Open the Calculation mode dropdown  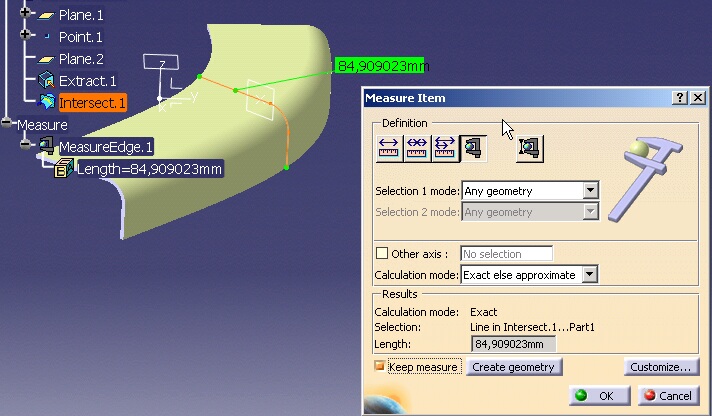590,274
